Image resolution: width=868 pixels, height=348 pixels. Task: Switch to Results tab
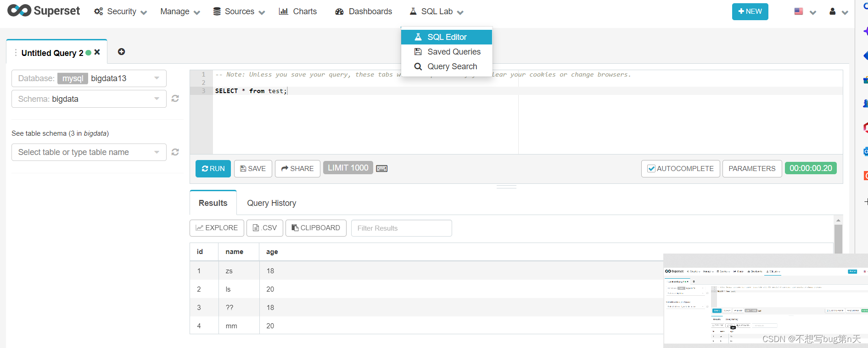[213, 203]
